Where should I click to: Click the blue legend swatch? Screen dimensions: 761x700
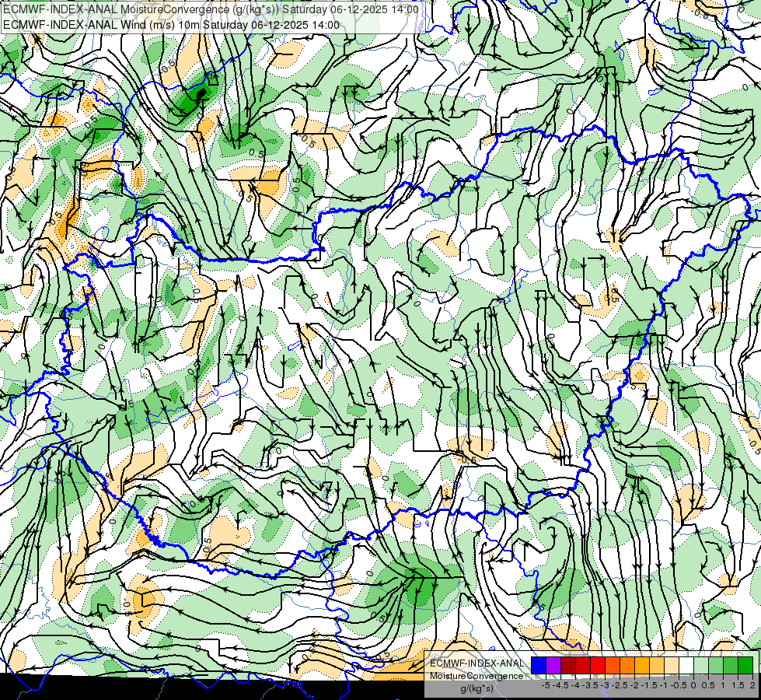coord(539,665)
